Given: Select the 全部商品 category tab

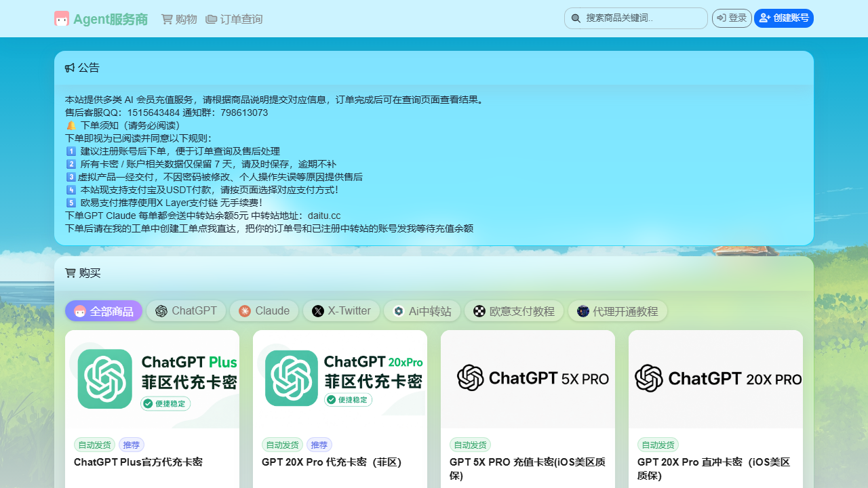Looking at the screenshot, I should coord(104,311).
